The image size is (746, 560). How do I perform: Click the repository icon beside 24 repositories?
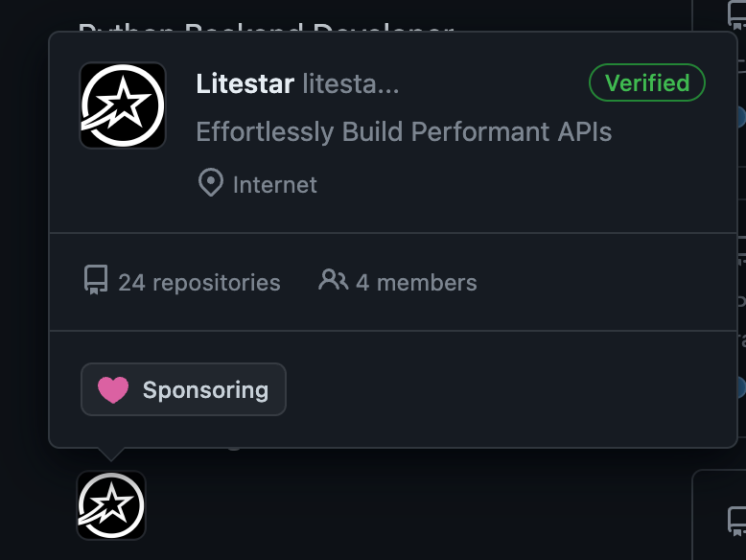point(96,282)
